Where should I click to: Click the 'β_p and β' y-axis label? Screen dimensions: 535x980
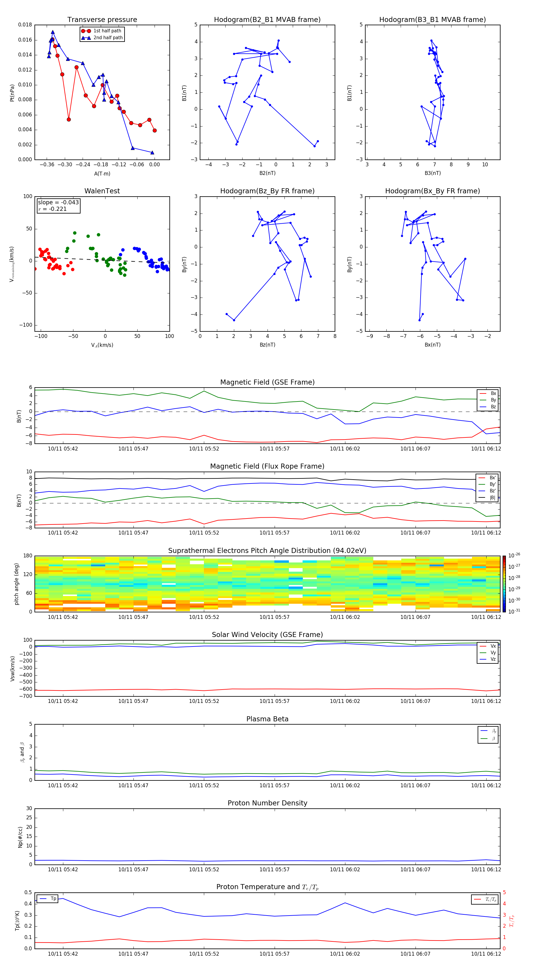click(x=23, y=753)
